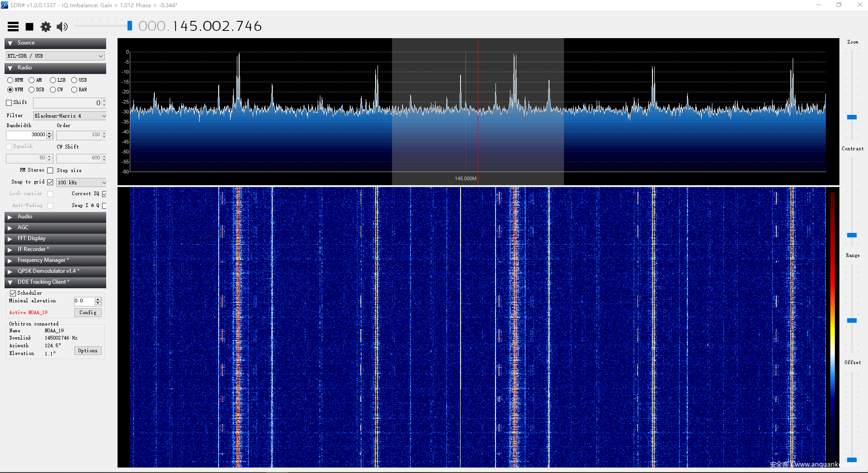
Task: Open the settings gear configuration
Action: [46, 27]
